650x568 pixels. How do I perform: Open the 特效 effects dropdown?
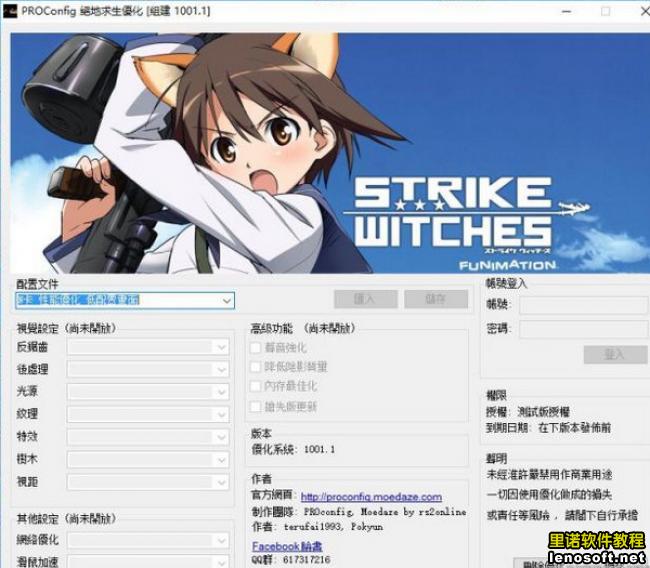pos(148,437)
